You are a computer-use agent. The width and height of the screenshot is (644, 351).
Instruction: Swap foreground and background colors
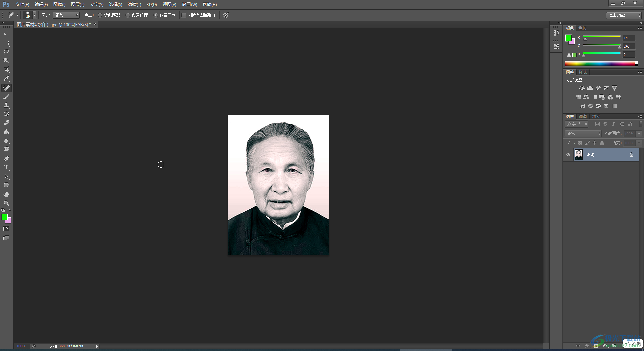tap(9, 210)
